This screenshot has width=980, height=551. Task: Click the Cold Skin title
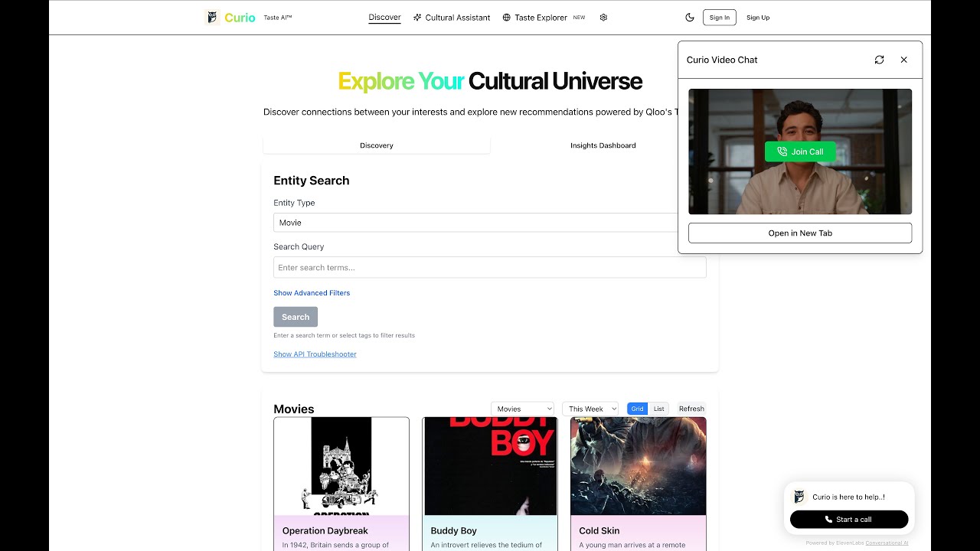pyautogui.click(x=599, y=530)
